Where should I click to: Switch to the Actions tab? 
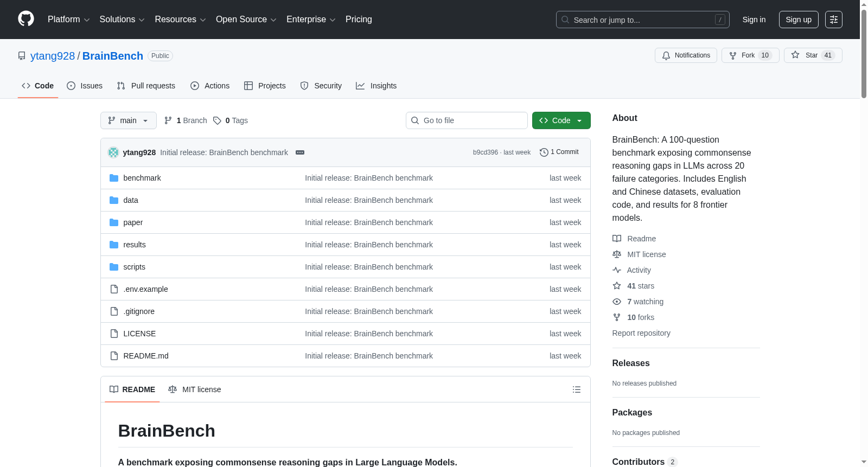tap(210, 86)
